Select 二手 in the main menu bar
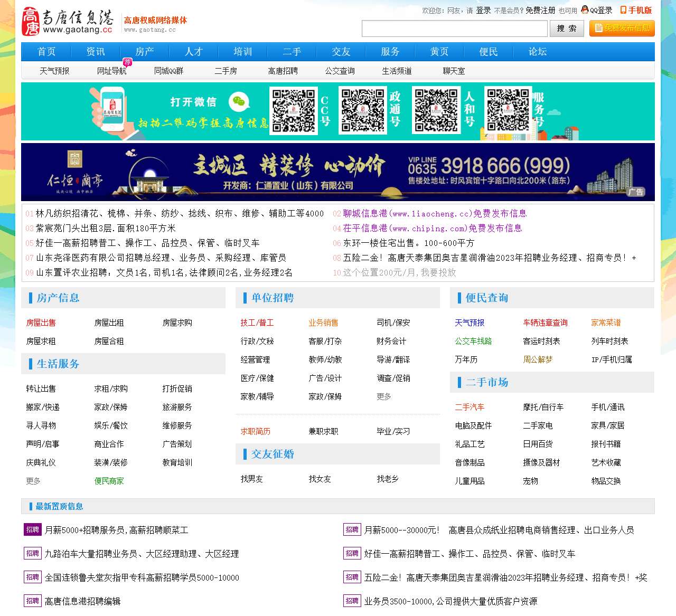This screenshot has height=616, width=676. [x=292, y=52]
